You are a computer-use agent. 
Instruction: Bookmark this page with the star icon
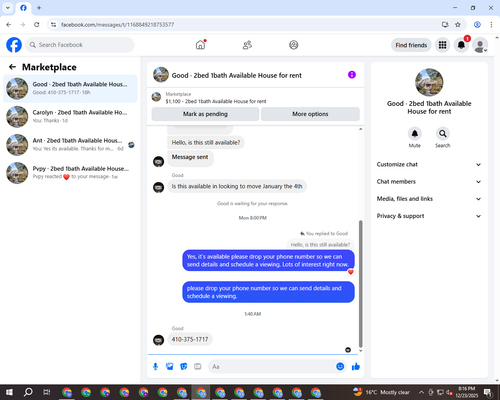[458, 24]
